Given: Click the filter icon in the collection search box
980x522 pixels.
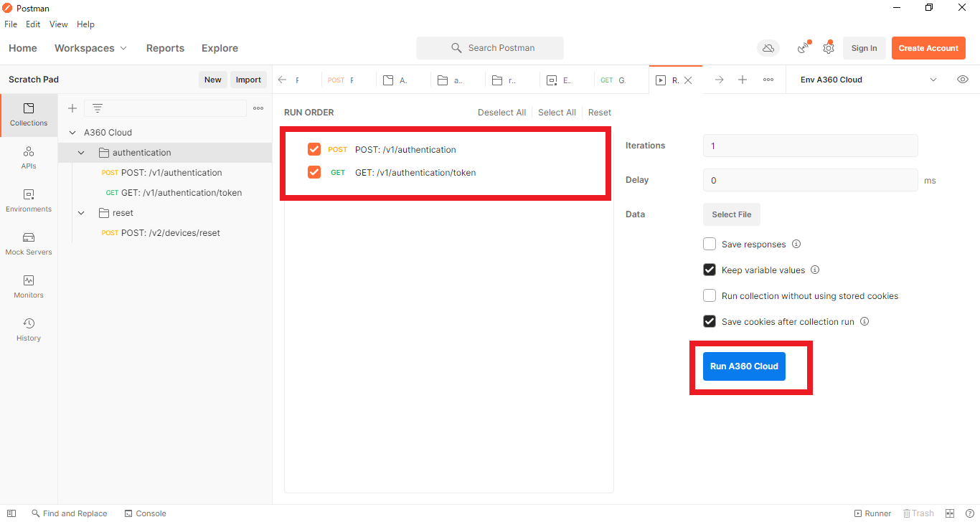Looking at the screenshot, I should coord(98,108).
